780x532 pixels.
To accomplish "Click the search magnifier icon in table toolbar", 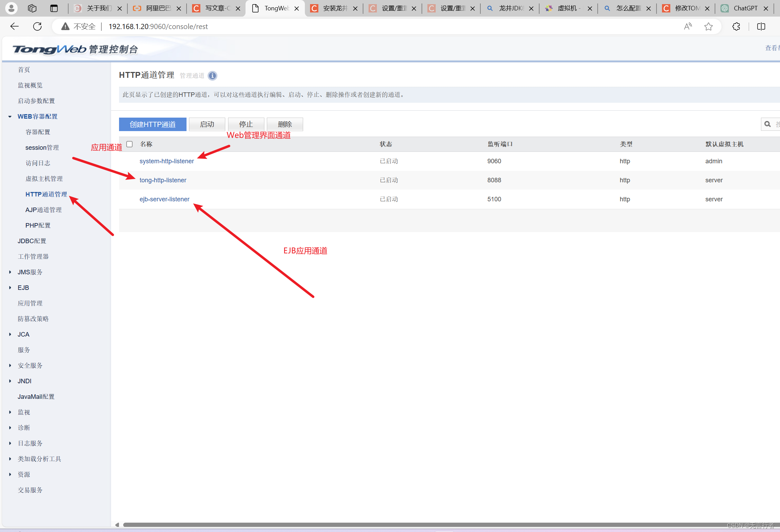I will [768, 124].
